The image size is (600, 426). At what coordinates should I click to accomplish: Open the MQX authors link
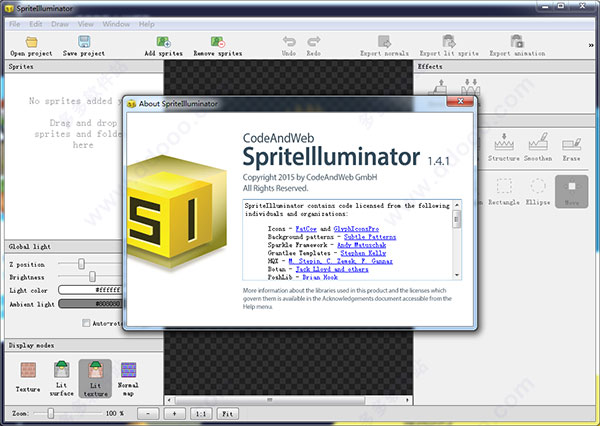341,261
